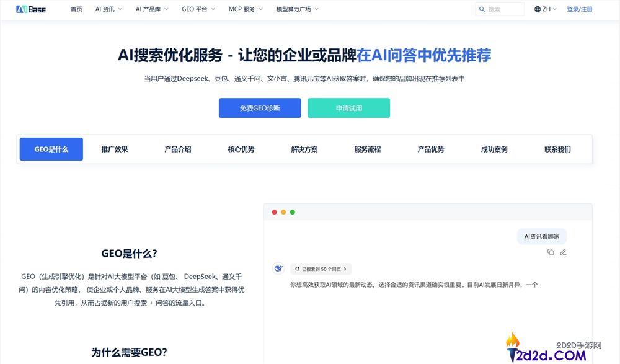Screen dimensions: 620x364
Task: Expand 已搜索到 50 个网页 results chip
Action: pos(321,269)
